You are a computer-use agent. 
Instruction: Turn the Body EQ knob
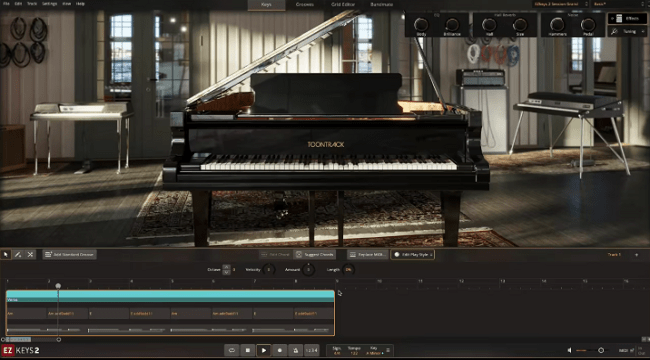421,24
